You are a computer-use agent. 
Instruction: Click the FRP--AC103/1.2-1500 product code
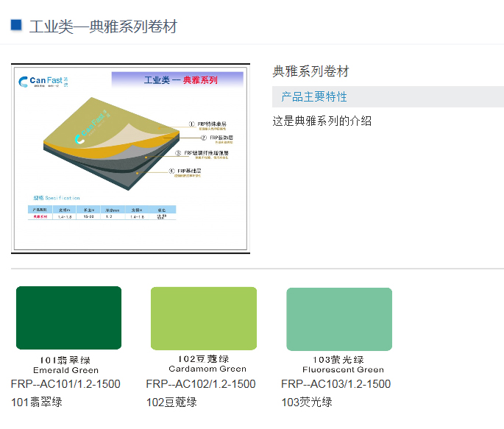(336, 384)
